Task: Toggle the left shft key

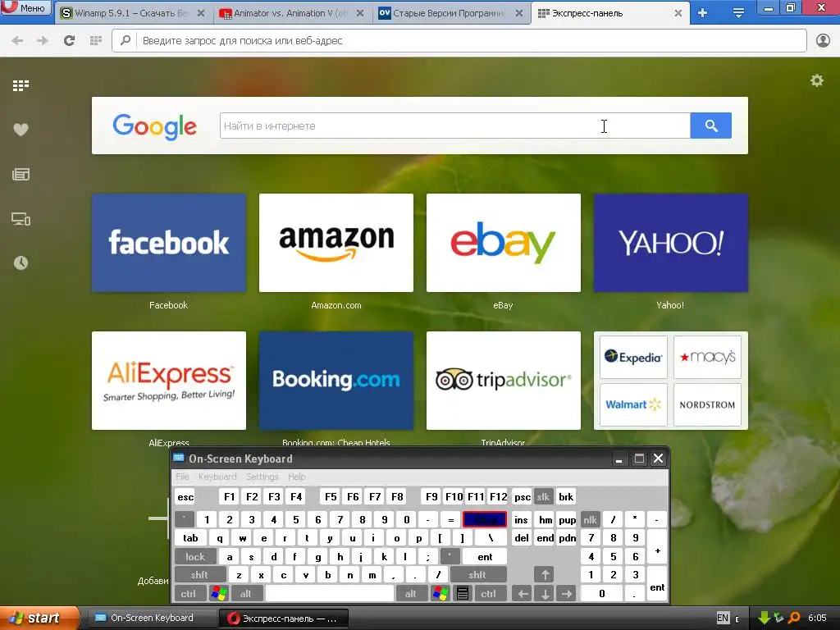Action: [199, 575]
